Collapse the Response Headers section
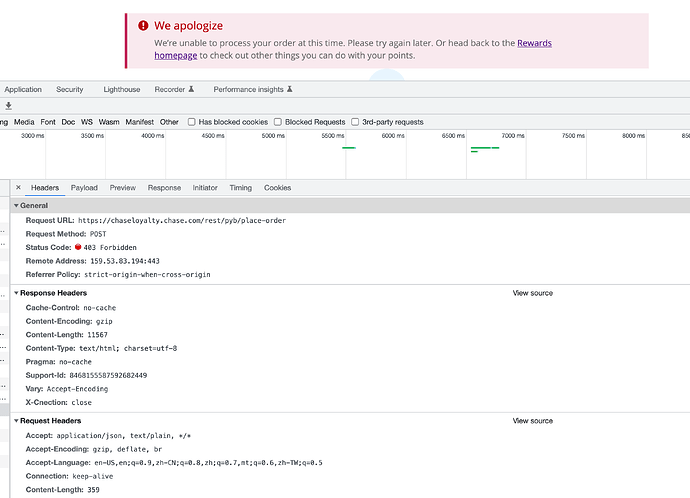Image resolution: width=690 pixels, height=498 pixels. (17, 293)
